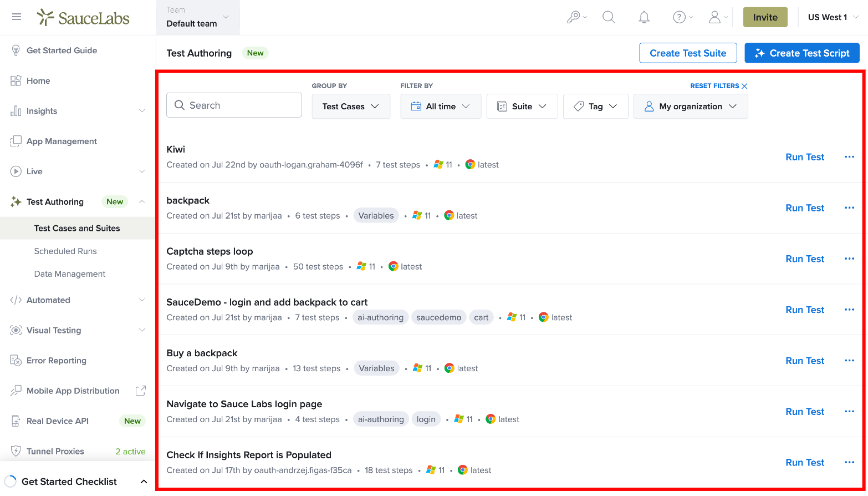Viewport: 868px width, 496px height.
Task: Click the Live play icon
Action: (x=16, y=171)
